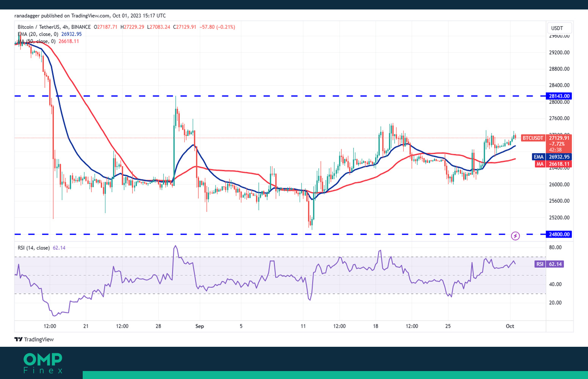Click the 26618.11 MA value on axis

559,164
